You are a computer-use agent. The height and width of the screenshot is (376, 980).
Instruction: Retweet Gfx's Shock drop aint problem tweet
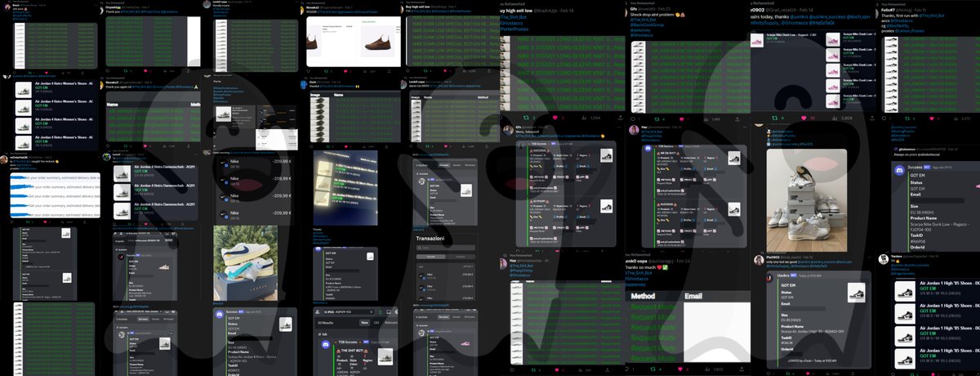point(657,119)
